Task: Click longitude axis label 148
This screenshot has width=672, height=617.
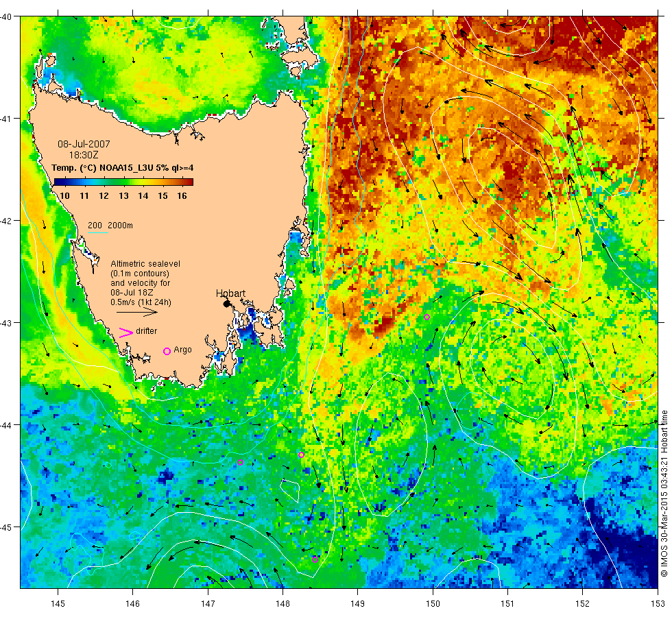Action: (283, 604)
